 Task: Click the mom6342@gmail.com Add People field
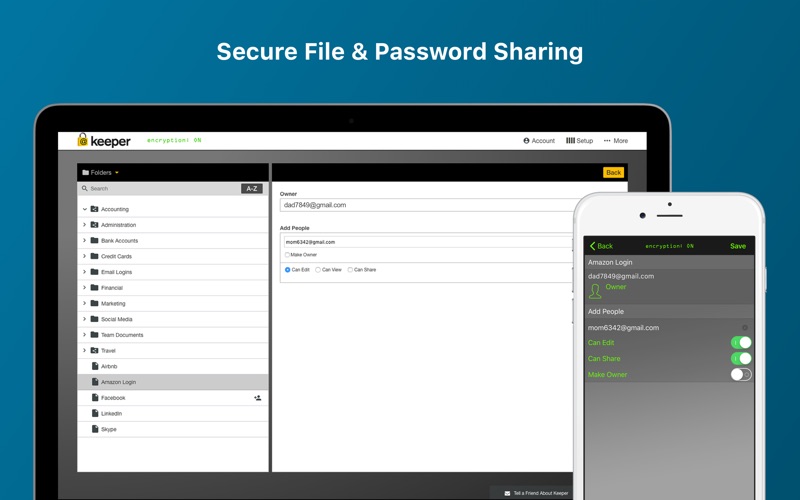click(428, 242)
